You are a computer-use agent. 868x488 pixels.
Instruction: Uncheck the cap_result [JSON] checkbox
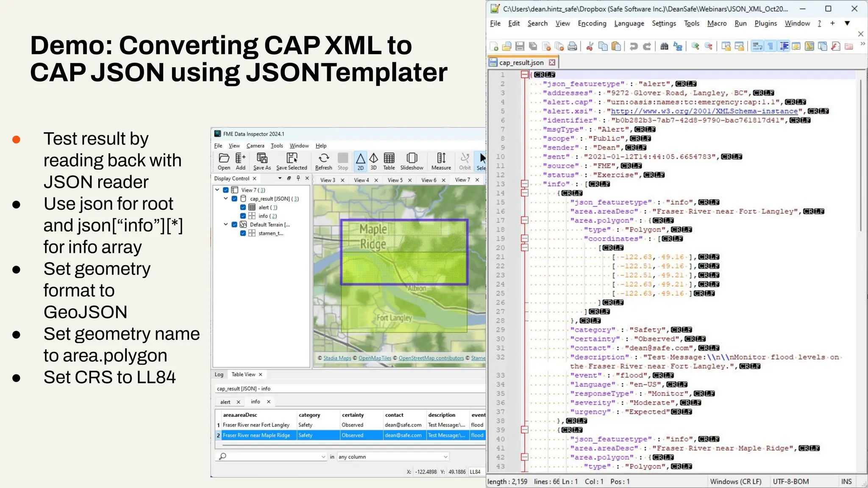234,199
